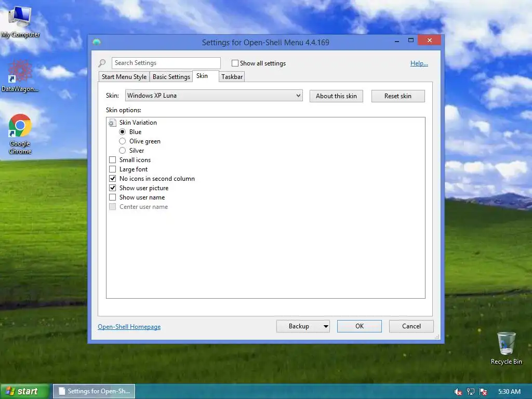Select the Olive green skin variation
The image size is (532, 399).
(123, 141)
